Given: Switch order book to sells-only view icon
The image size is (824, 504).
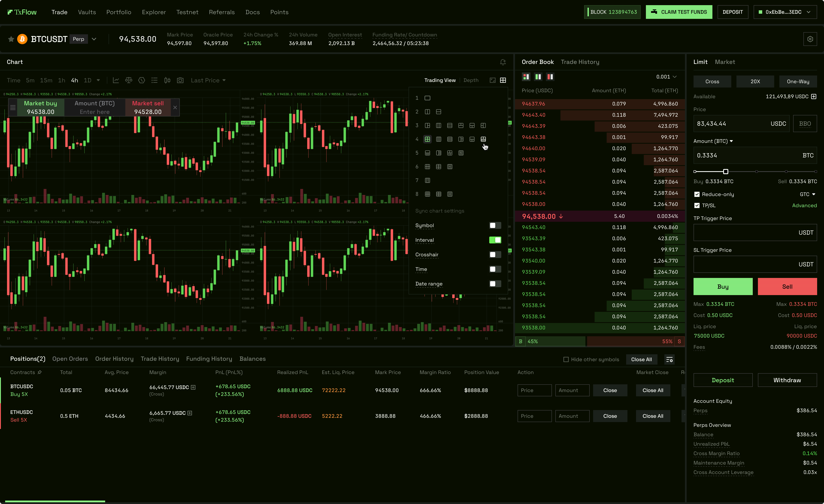Looking at the screenshot, I should point(550,77).
